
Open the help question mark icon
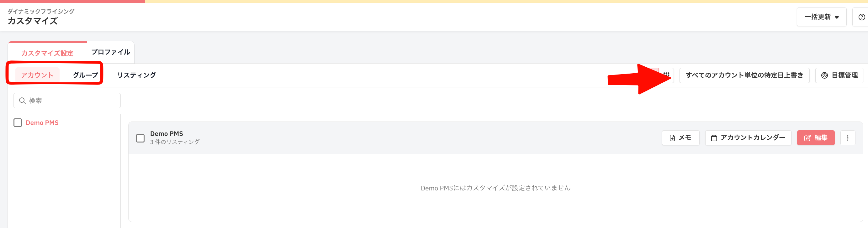click(x=862, y=17)
